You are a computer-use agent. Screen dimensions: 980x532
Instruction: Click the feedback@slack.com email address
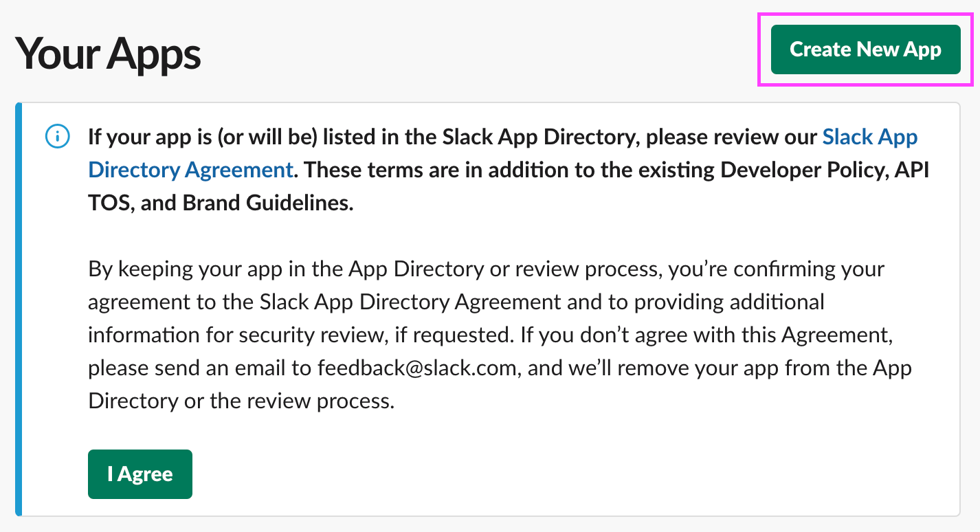point(416,368)
